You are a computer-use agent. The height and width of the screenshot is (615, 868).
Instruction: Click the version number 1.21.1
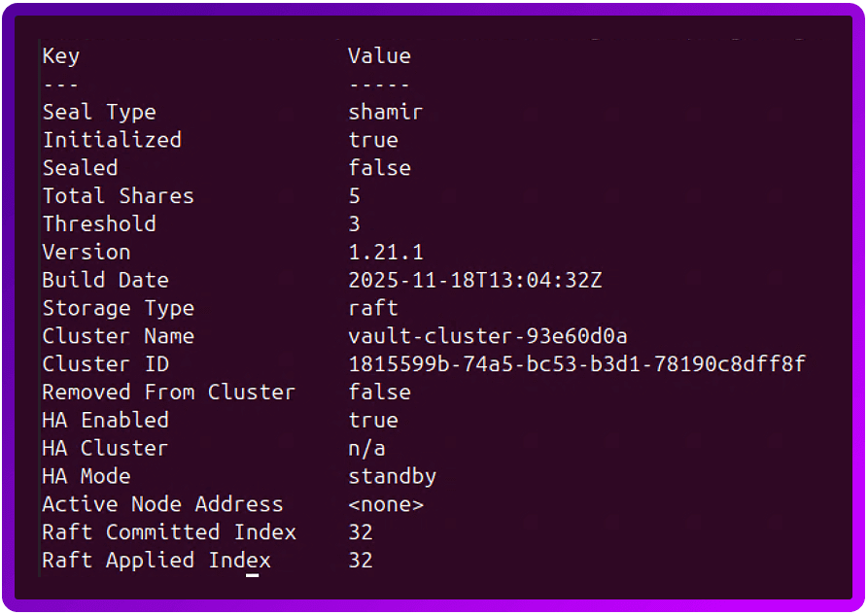386,253
